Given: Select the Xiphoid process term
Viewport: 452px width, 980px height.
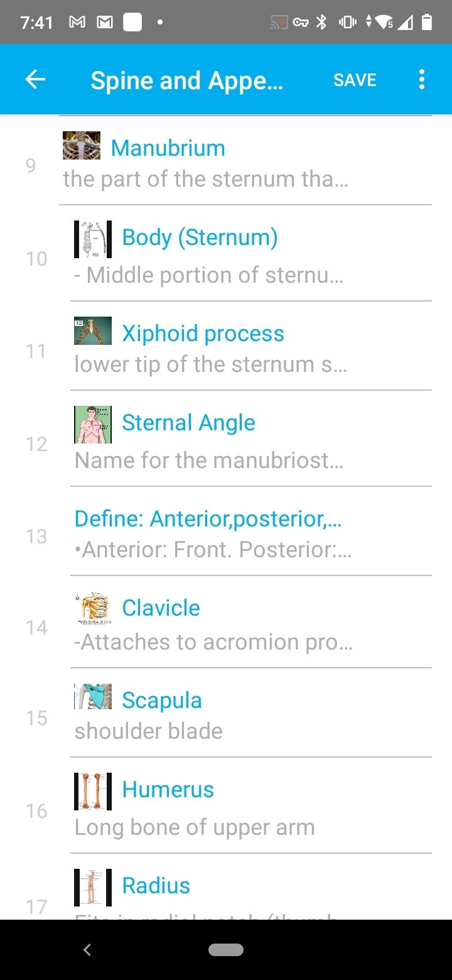Looking at the screenshot, I should pyautogui.click(x=203, y=334).
